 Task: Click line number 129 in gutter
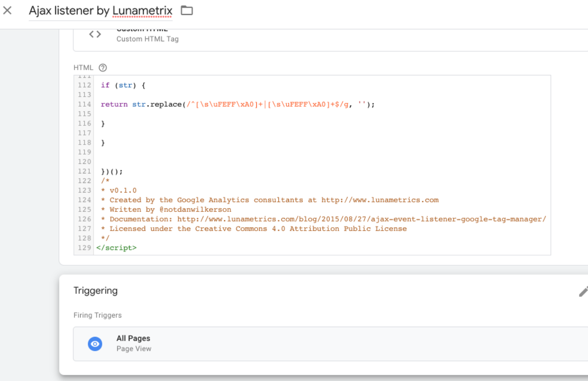click(x=84, y=248)
